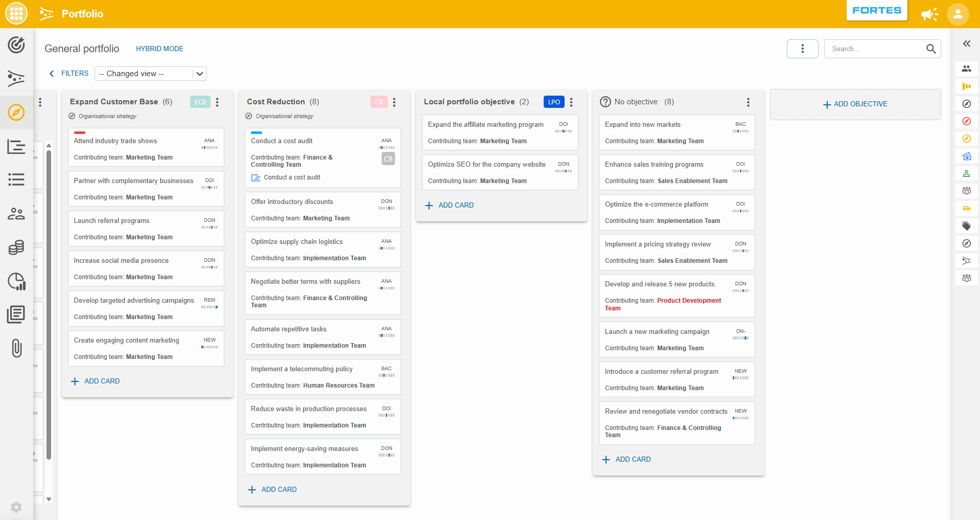Click the tag icon in right panel
980x520 pixels.
[967, 225]
